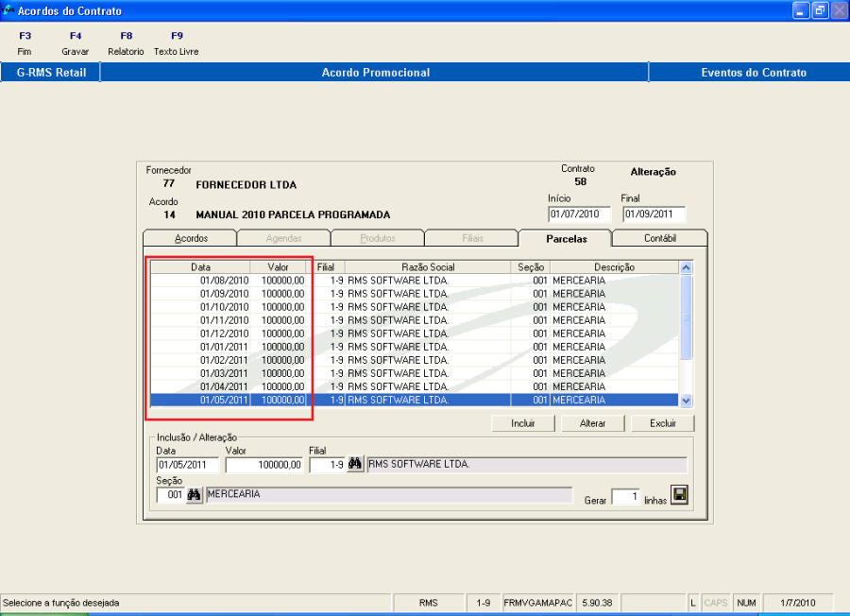Click the Seção code input field
This screenshot has width=850, height=616.
171,494
